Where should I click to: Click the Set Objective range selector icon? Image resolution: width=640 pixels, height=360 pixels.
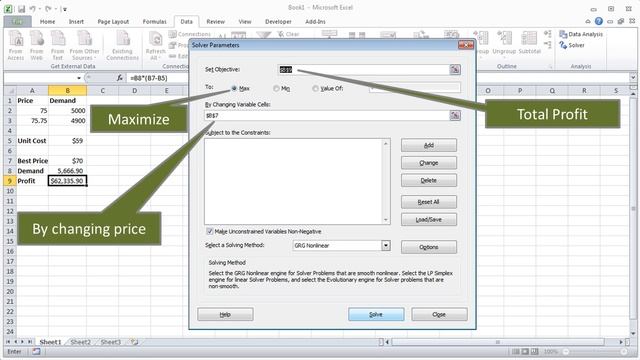[x=455, y=69]
